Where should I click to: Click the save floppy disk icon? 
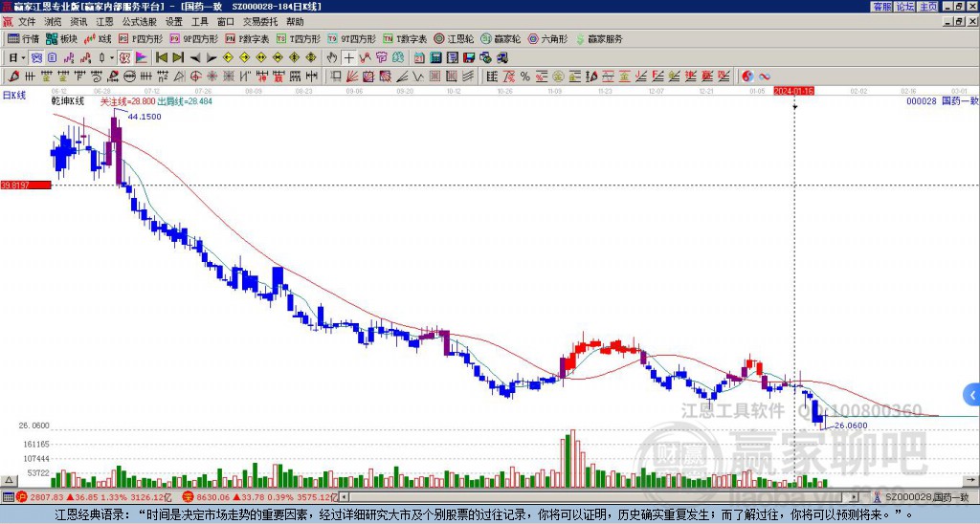pyautogui.click(x=469, y=57)
